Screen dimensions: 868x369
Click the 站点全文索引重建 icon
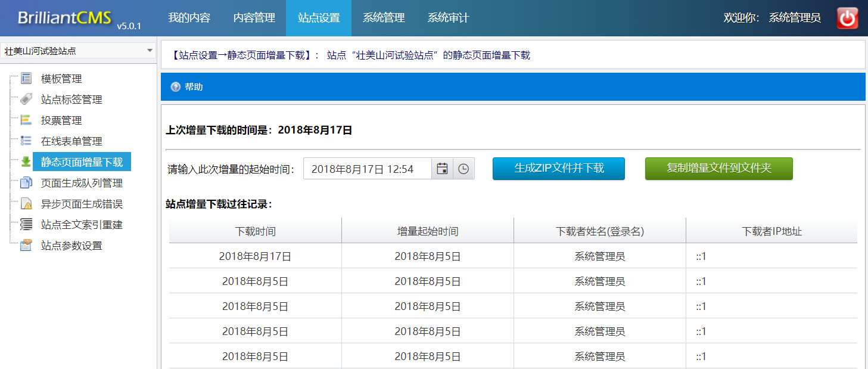coord(26,225)
